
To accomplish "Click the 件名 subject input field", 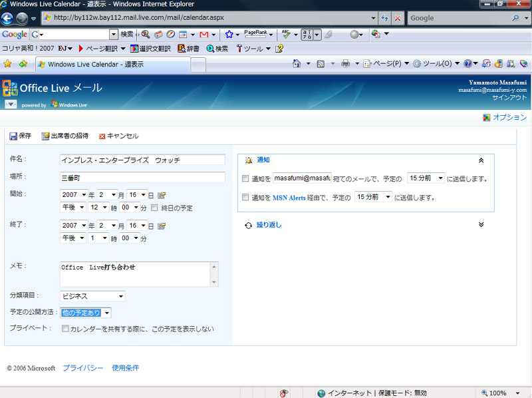I will pyautogui.click(x=142, y=160).
